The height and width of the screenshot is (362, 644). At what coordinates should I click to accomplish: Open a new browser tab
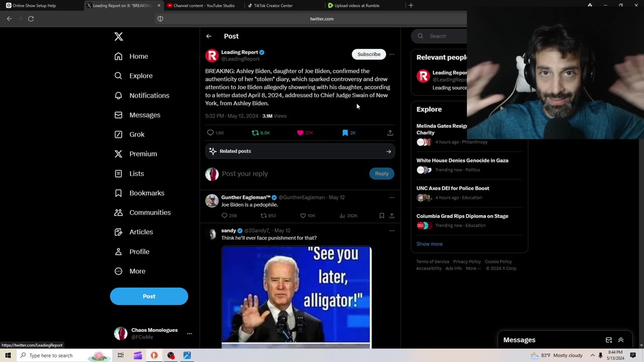411,6
